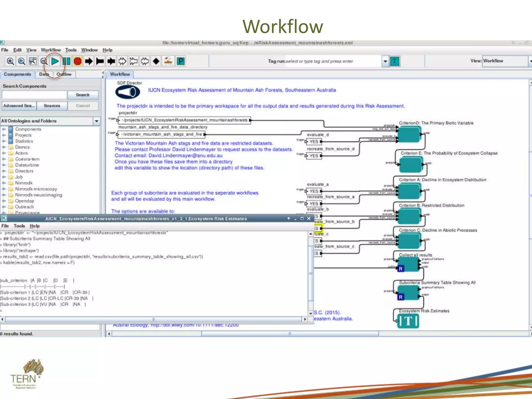532x399 pixels.
Task: Toggle evaluate_d YES parameter box
Action: [x=314, y=142]
